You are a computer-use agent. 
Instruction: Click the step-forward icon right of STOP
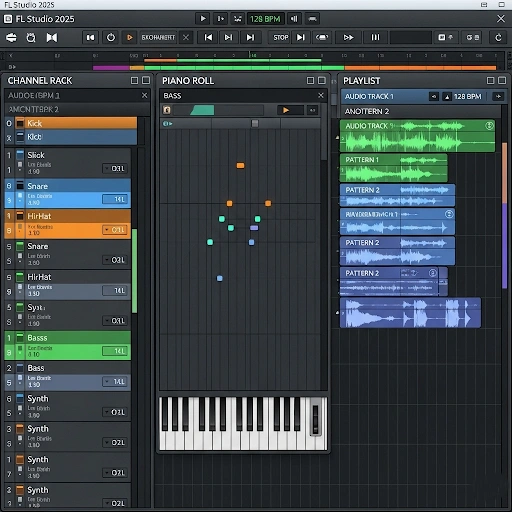click(x=301, y=37)
